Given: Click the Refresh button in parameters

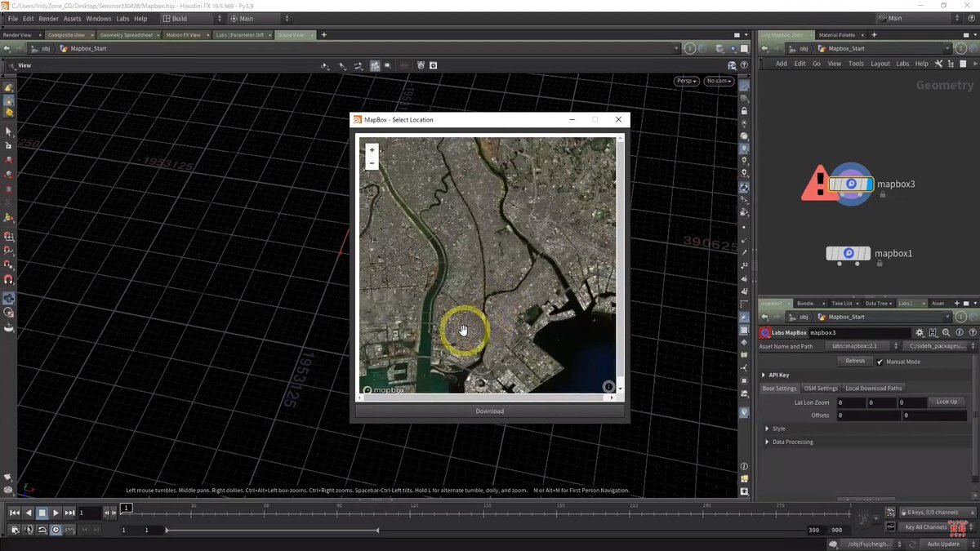Looking at the screenshot, I should [855, 361].
